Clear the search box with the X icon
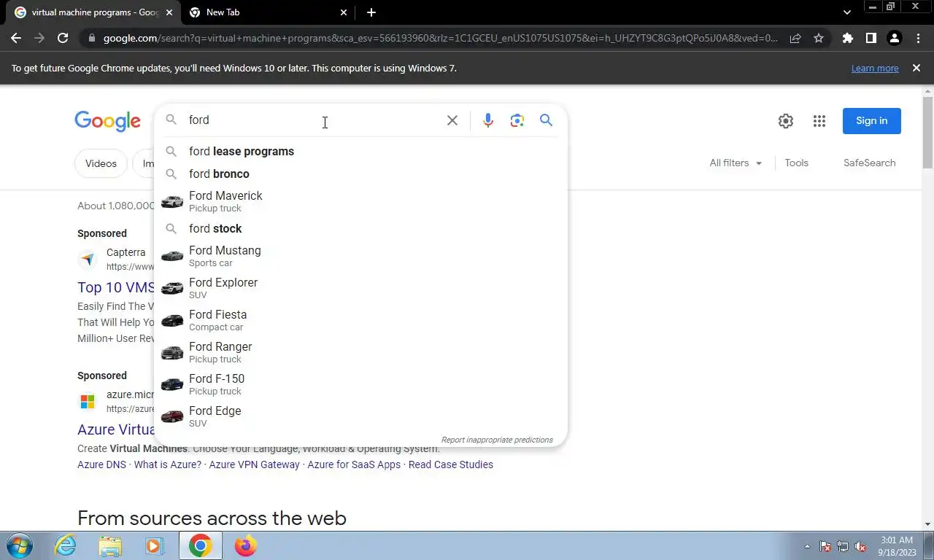 click(x=452, y=120)
